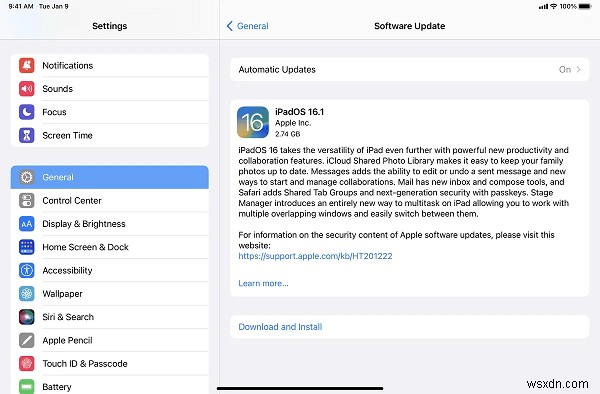The width and height of the screenshot is (600, 394).
Task: Tap the iPadOS 16.1 title text
Action: point(300,112)
